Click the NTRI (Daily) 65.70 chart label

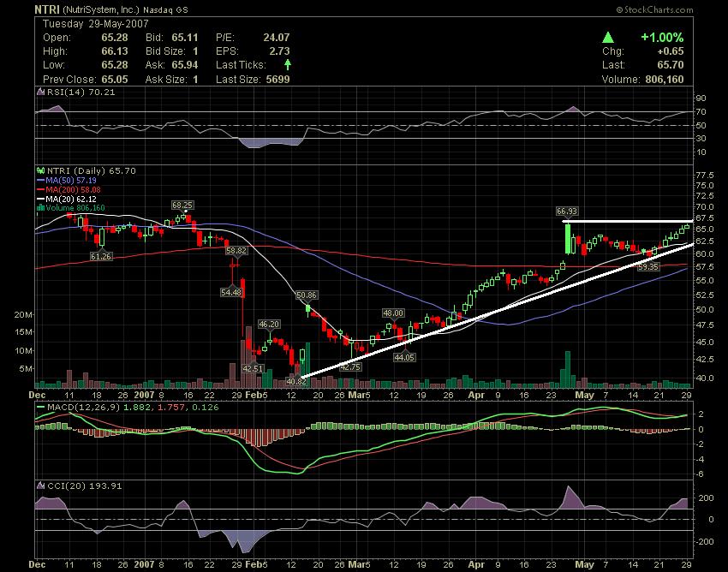click(x=92, y=171)
